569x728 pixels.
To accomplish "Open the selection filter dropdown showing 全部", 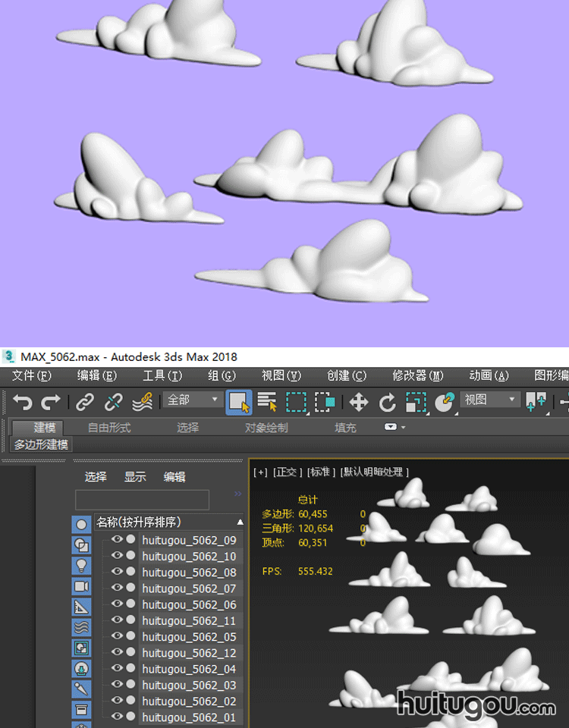I will pos(193,400).
